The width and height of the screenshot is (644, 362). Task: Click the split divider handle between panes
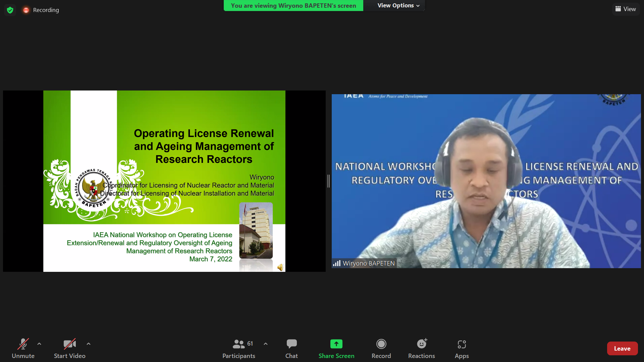pos(328,181)
